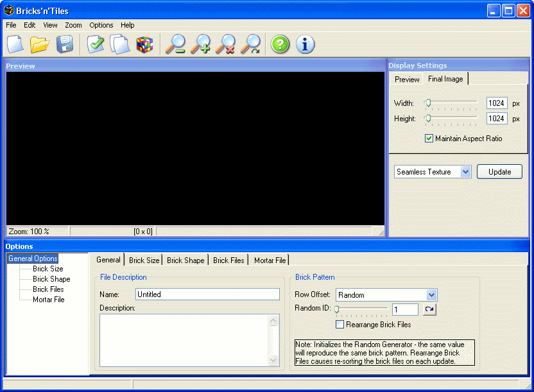The width and height of the screenshot is (534, 392).
Task: Switch to the Preview display settings tab
Action: click(407, 79)
